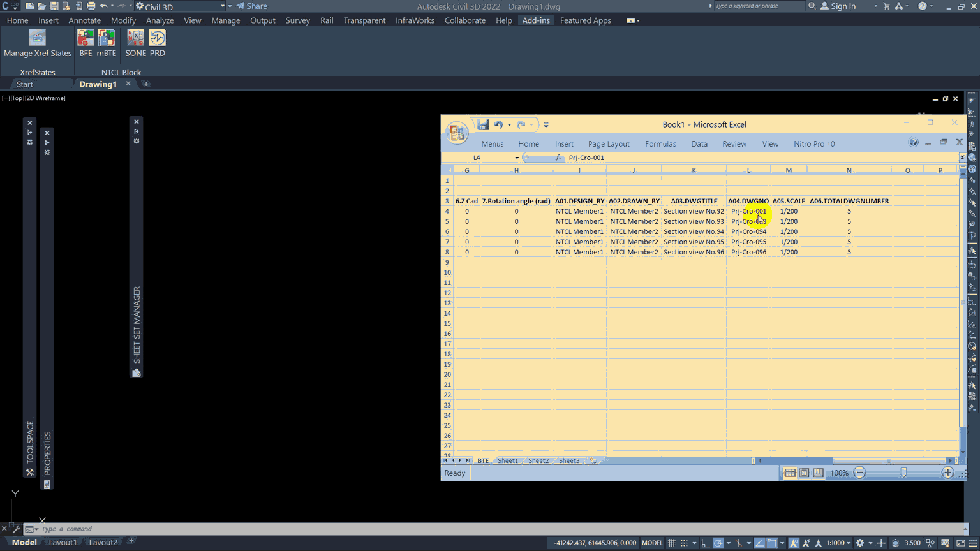Click the Clean Screen icon in status bar
Image resolution: width=980 pixels, height=551 pixels.
click(x=961, y=543)
